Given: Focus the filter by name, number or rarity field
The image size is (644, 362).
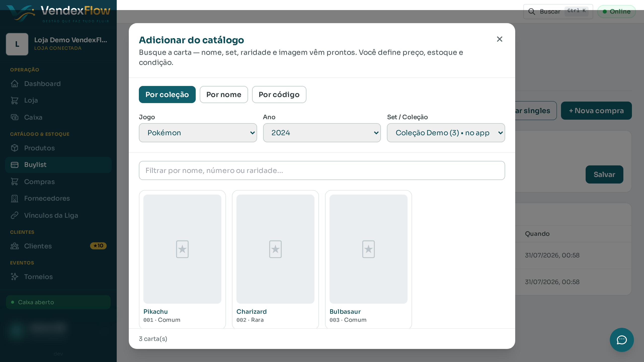Looking at the screenshot, I should pos(322,170).
